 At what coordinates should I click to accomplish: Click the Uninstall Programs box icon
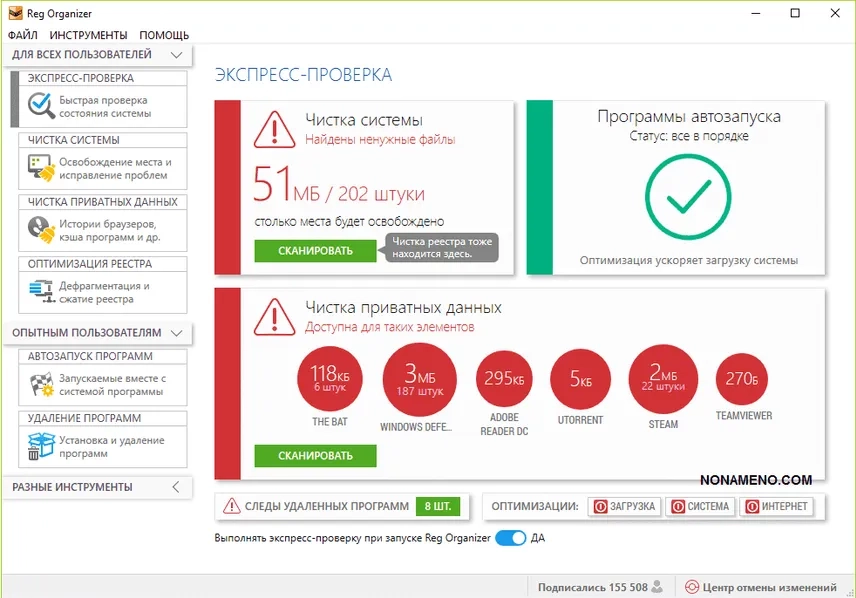point(41,446)
